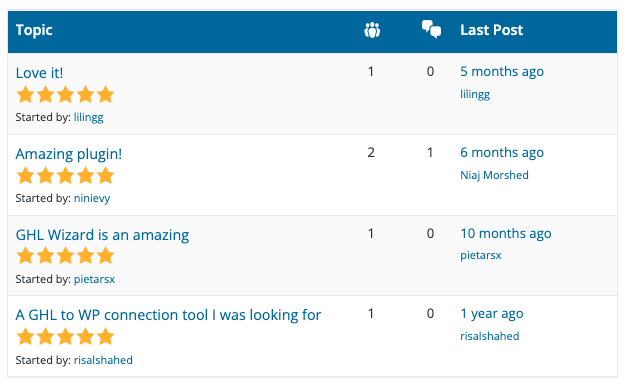626x388 pixels.
Task: Open "GHL Wizard is an amazing" topic
Action: [102, 235]
